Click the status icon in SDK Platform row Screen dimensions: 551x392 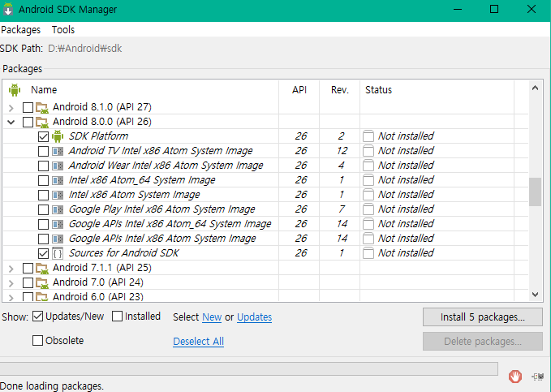[368, 136]
